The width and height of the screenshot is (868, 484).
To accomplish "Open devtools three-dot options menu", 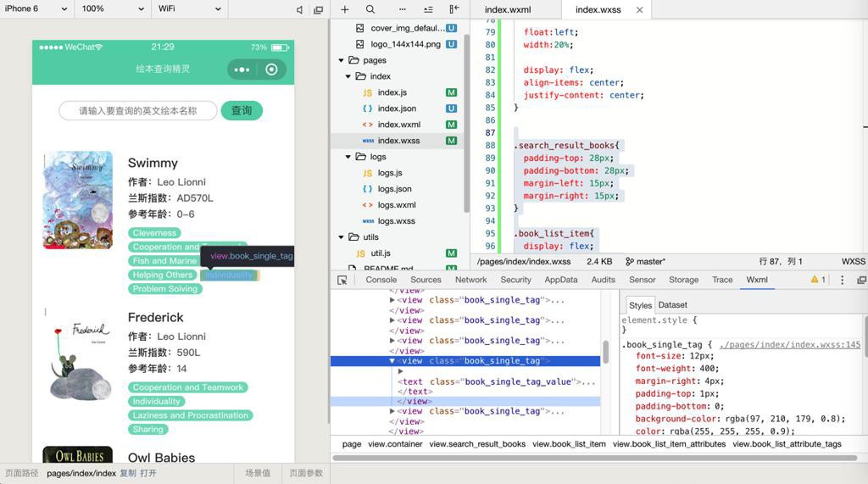I will 842,280.
